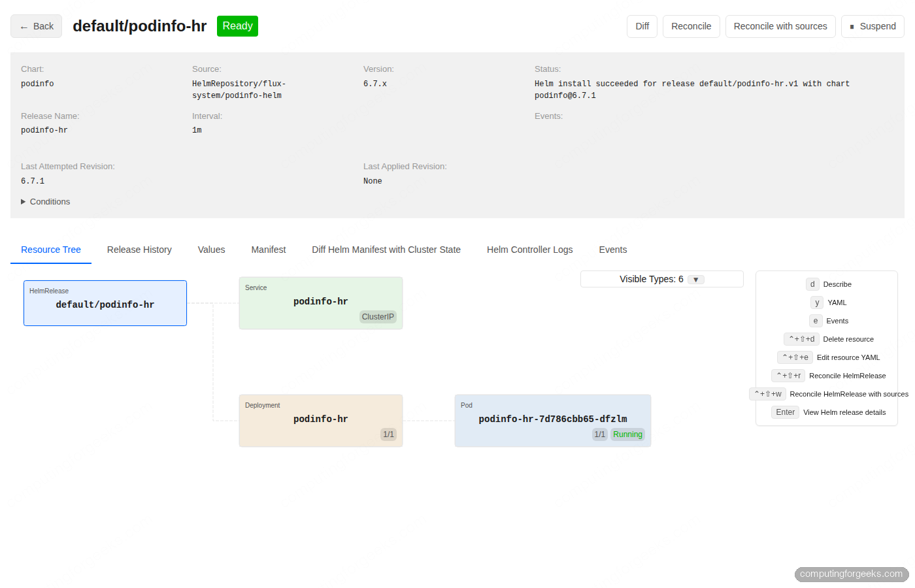Click the ClusterIP badge on Service
This screenshot has height=588, width=915.
(378, 317)
